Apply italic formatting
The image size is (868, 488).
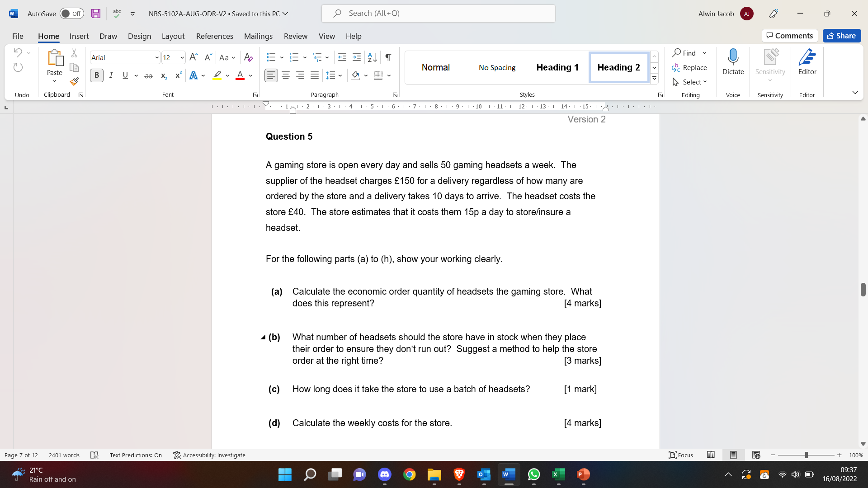click(x=111, y=75)
